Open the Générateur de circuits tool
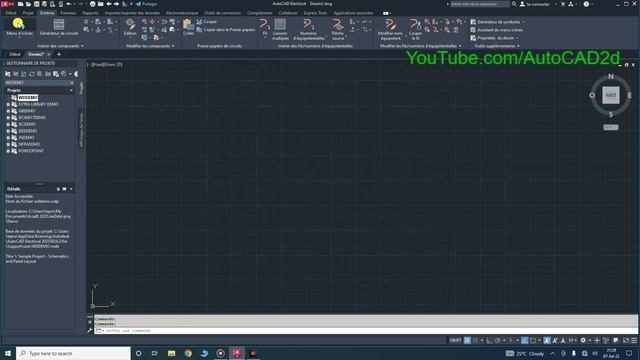The image size is (640, 360). (x=59, y=27)
